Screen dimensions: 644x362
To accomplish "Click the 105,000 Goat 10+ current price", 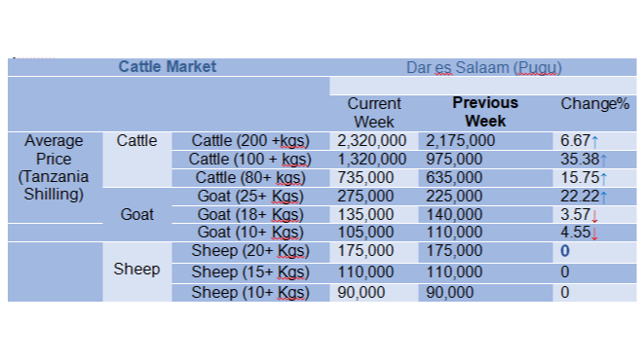I will (365, 233).
